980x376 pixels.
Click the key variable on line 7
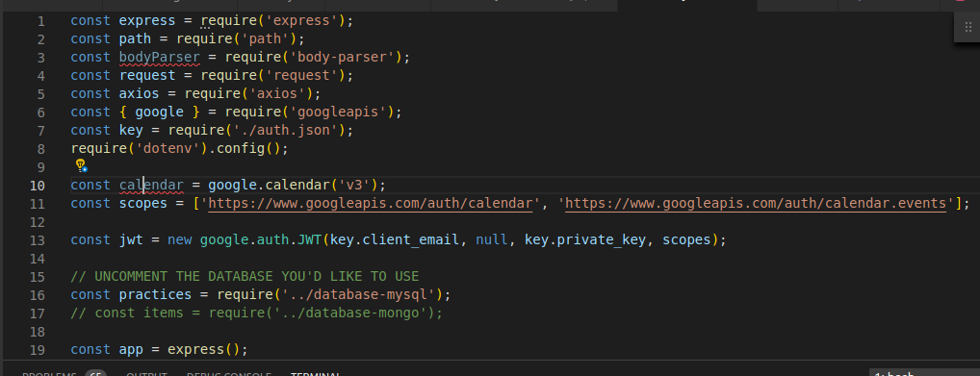coord(131,131)
